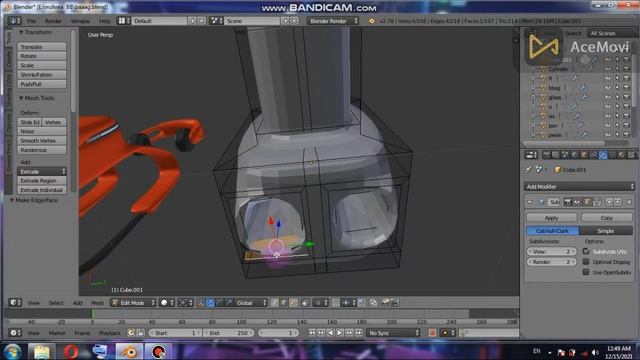Open the Modifiers wrench tab in Properties

603,155
